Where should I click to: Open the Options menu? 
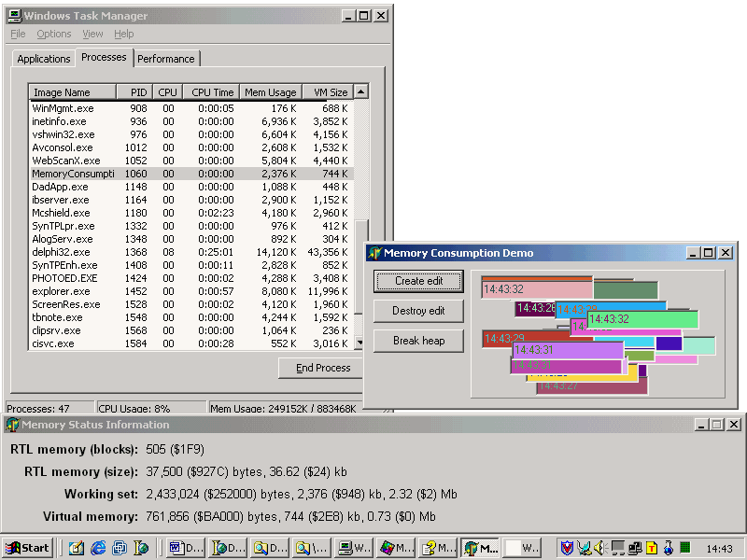point(54,34)
